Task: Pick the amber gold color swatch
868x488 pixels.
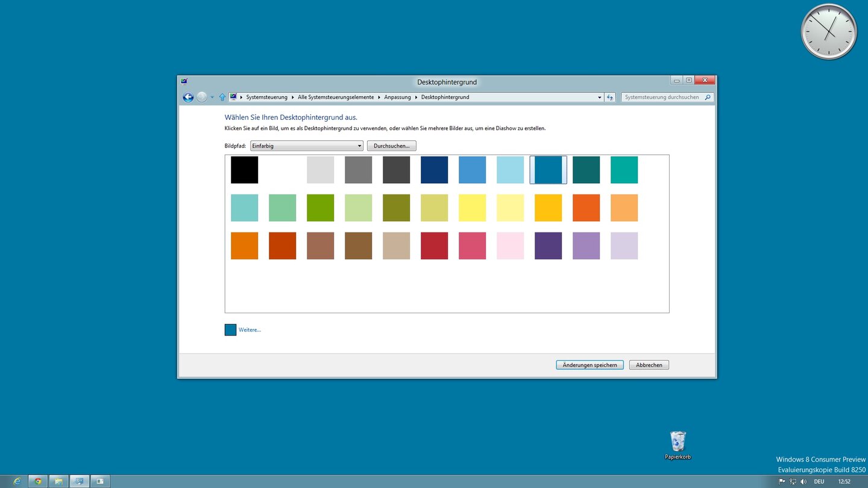Action: click(548, 208)
